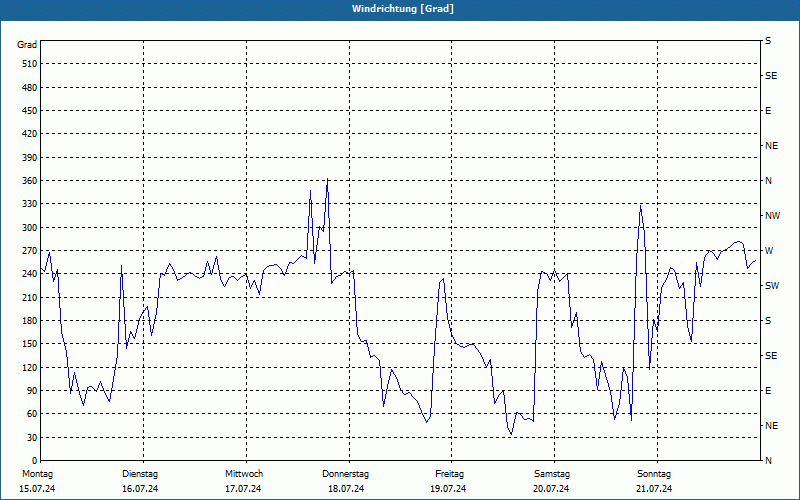Screen dimensions: 800x500
Task: Select the 210 degree axis label
Action: point(30,297)
